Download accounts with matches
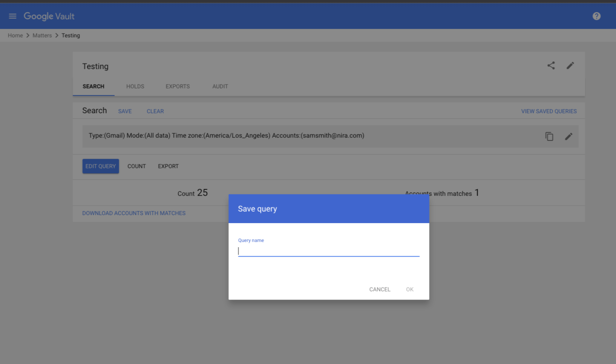616x364 pixels. (134, 213)
